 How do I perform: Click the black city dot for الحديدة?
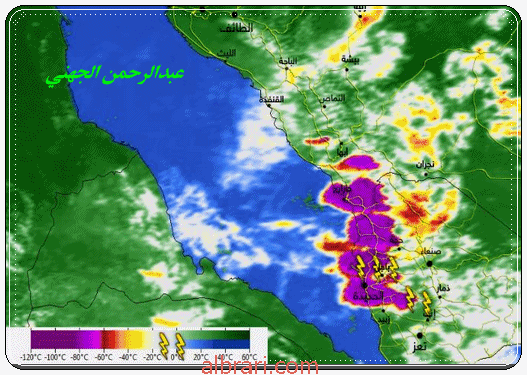point(365,285)
